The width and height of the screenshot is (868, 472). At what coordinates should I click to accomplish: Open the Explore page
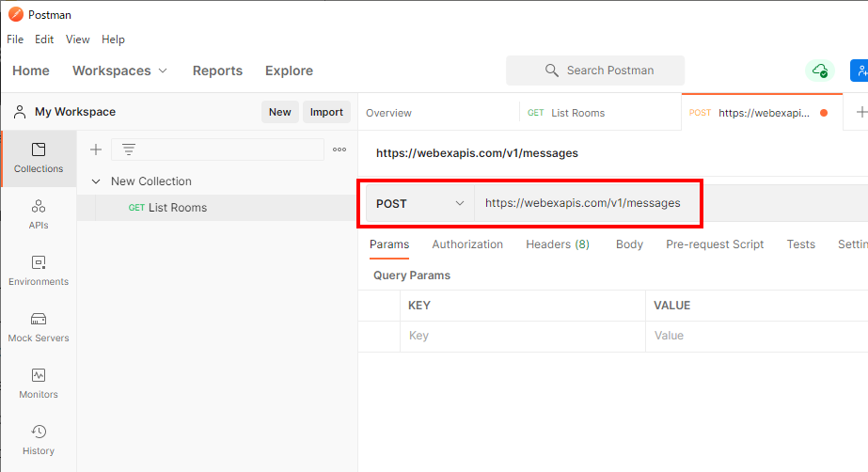(289, 71)
